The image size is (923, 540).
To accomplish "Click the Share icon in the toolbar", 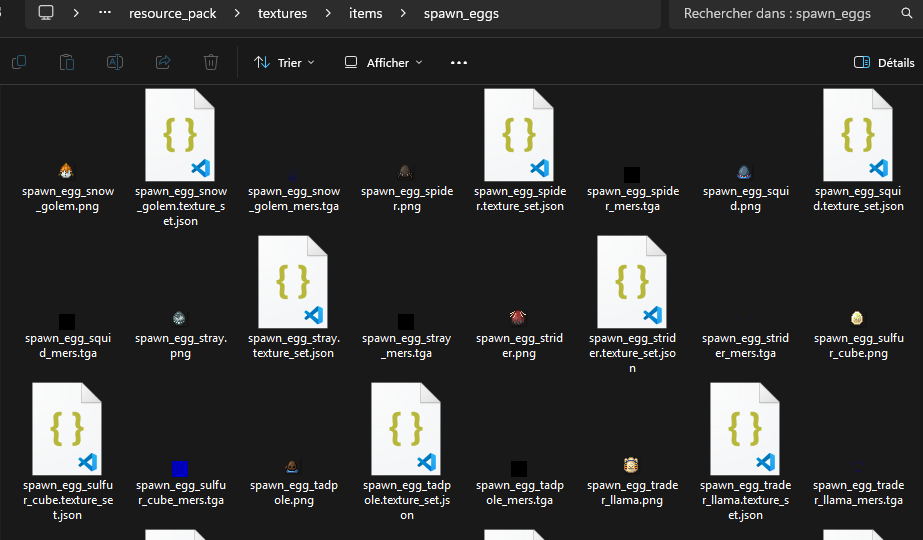I will pyautogui.click(x=163, y=62).
